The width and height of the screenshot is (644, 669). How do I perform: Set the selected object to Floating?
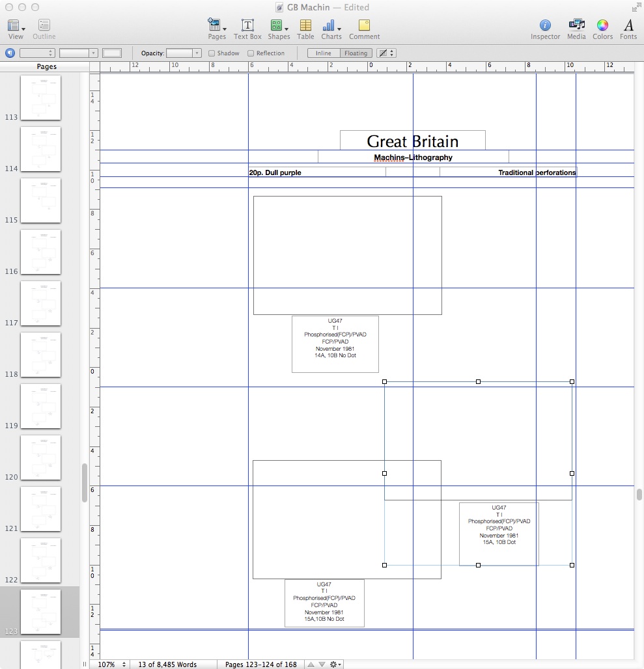point(355,53)
